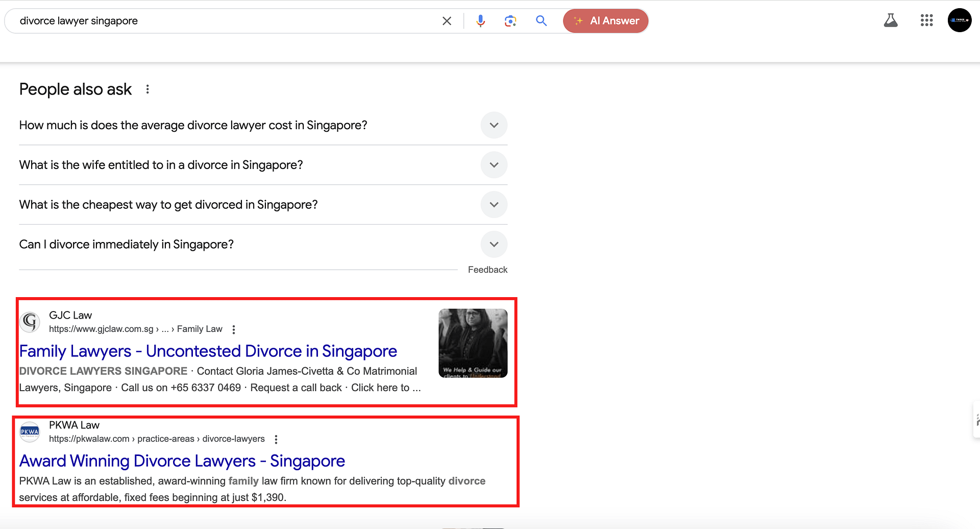980x529 pixels.
Task: Click the gjclaw.com.sg URL breadcrumb
Action: click(x=136, y=329)
